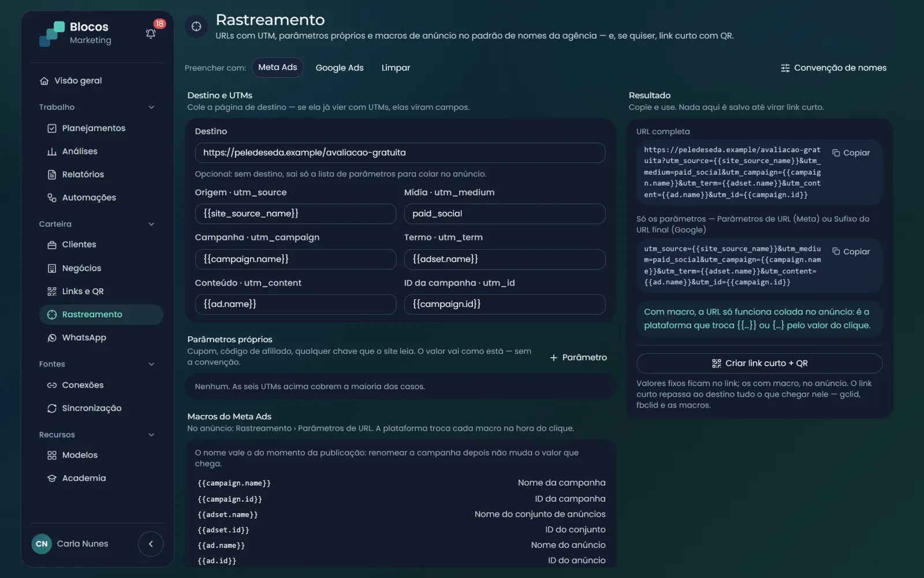Click the utm_content Conteúdo field
Screen dimensions: 924x578
click(296, 304)
